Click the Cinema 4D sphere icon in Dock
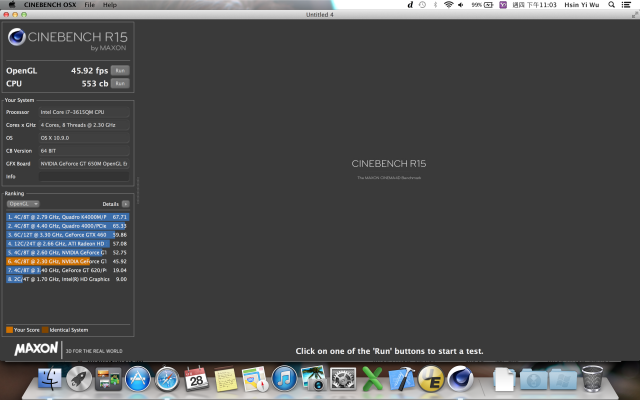This screenshot has width=640, height=400. coord(460,378)
